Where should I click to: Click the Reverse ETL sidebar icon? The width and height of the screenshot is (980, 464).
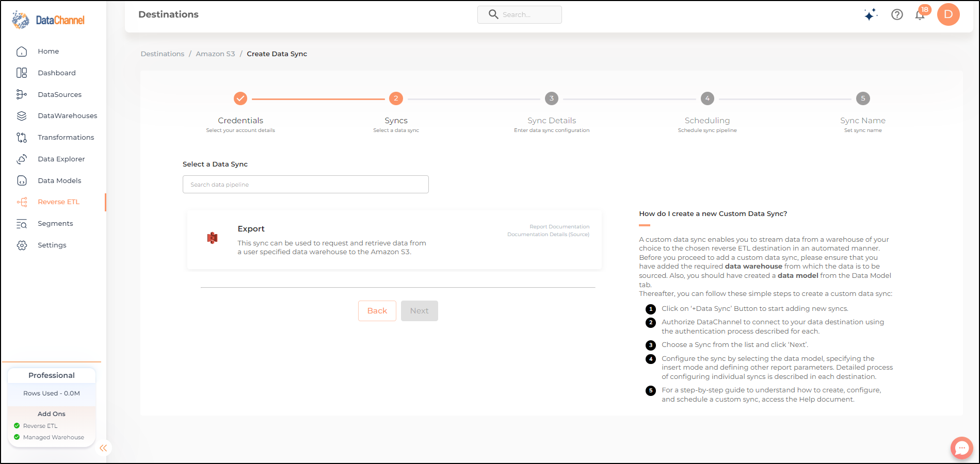[22, 202]
